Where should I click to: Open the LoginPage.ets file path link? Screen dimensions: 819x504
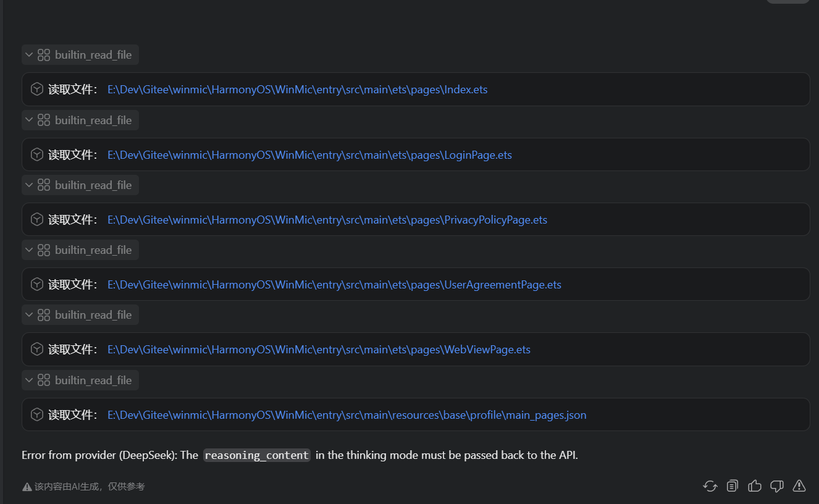click(309, 154)
